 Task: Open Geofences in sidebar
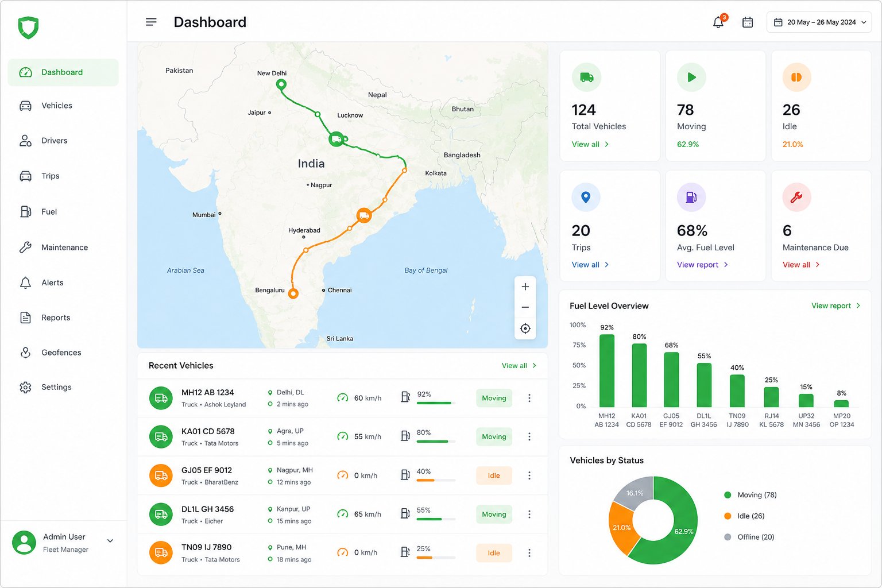[63, 353]
